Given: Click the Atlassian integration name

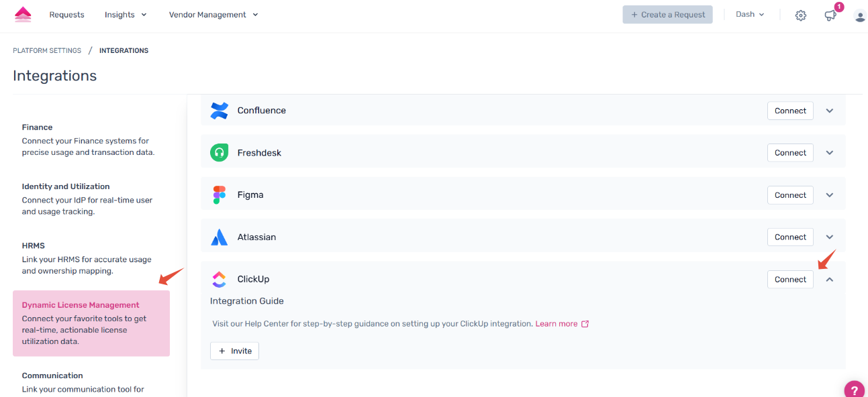Looking at the screenshot, I should [x=257, y=237].
